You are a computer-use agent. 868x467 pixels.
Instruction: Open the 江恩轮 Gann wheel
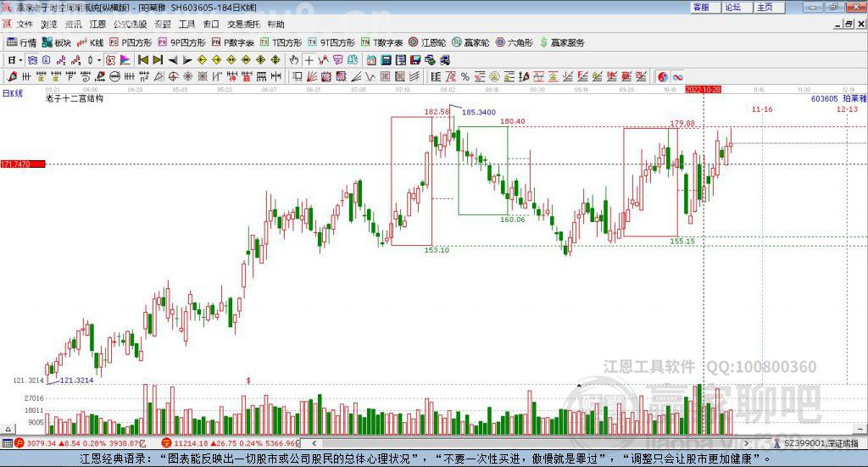(427, 42)
